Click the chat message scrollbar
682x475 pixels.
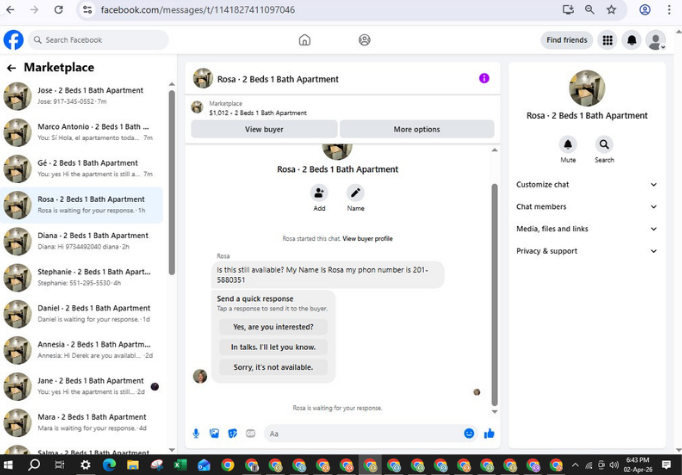tap(495, 295)
